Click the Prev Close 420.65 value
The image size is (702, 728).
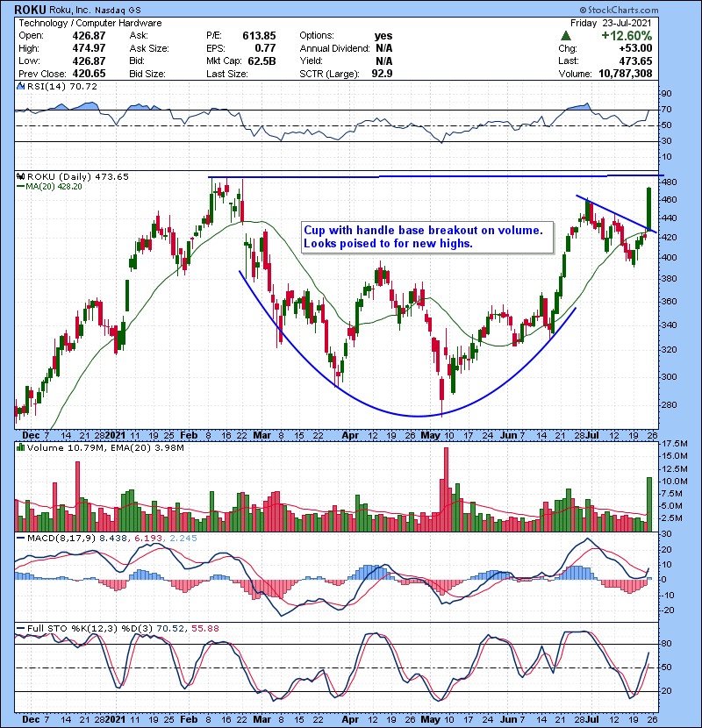89,74
